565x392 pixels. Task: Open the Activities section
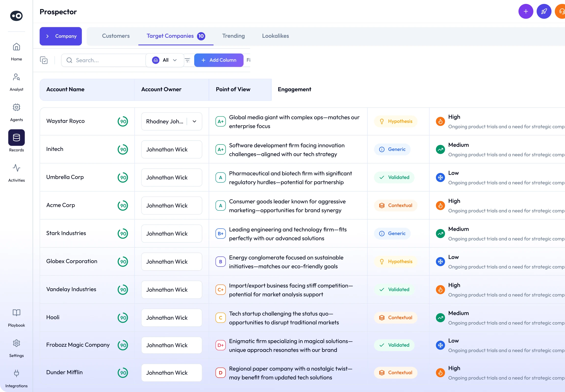click(x=16, y=173)
